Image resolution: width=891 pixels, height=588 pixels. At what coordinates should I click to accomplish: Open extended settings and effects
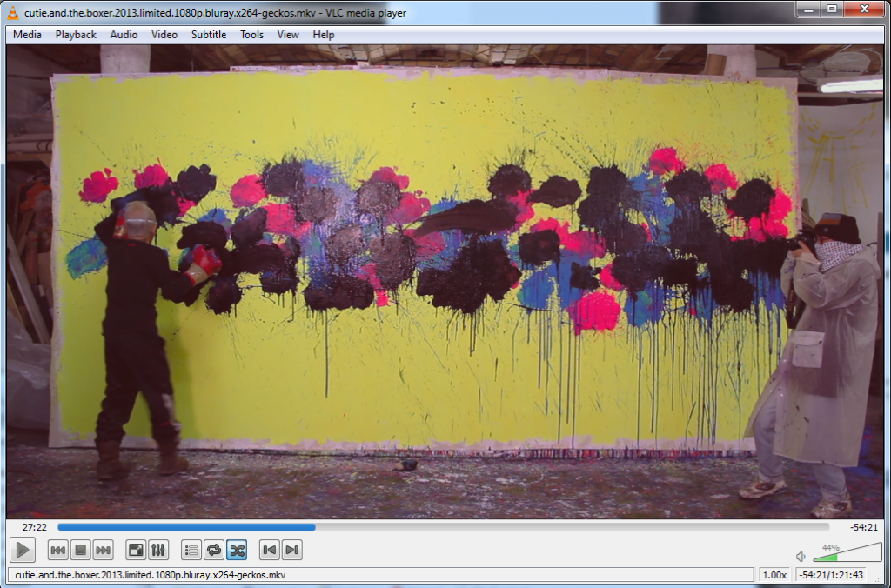(x=158, y=550)
